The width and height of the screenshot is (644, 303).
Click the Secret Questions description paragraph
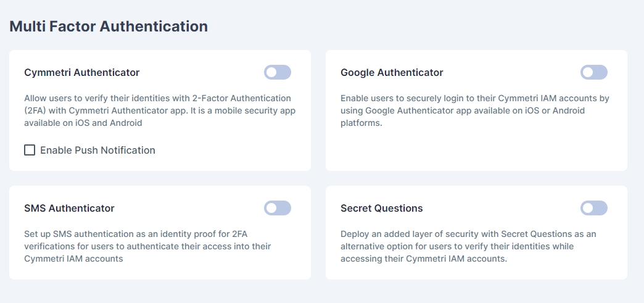pyautogui.click(x=468, y=246)
